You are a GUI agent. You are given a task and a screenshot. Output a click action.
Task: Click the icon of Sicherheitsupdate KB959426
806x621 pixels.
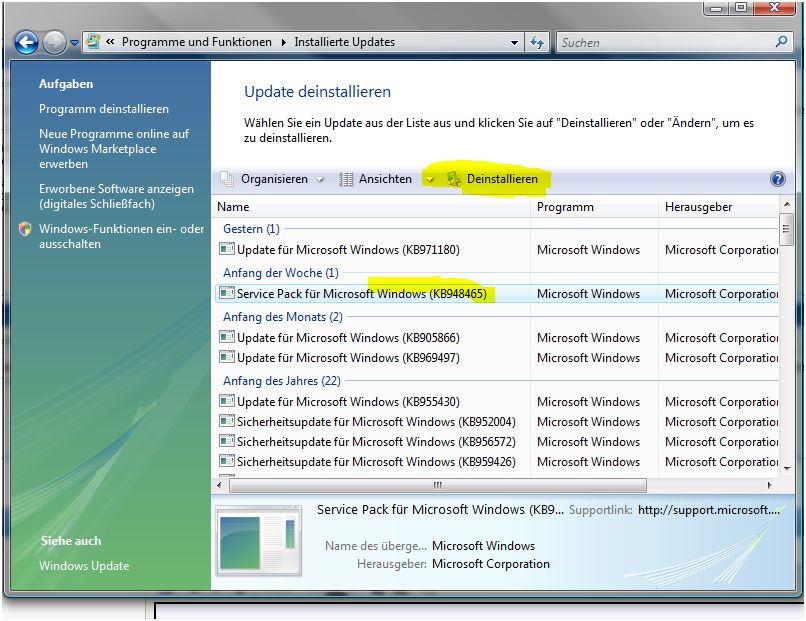[226, 461]
